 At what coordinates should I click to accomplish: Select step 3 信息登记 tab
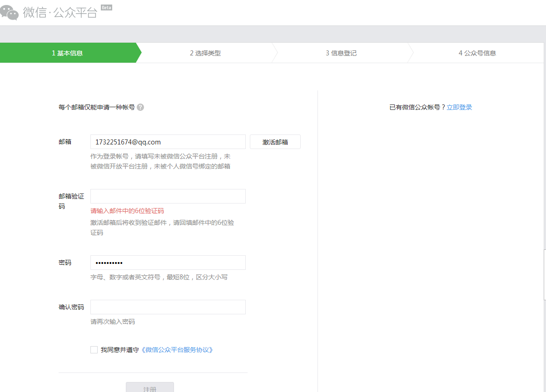click(341, 53)
